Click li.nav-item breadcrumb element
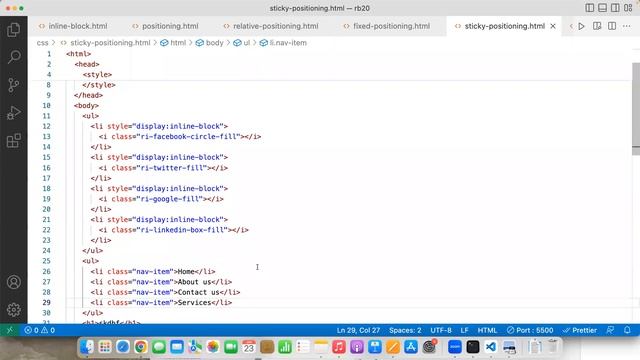The image size is (640, 360). pos(283,43)
